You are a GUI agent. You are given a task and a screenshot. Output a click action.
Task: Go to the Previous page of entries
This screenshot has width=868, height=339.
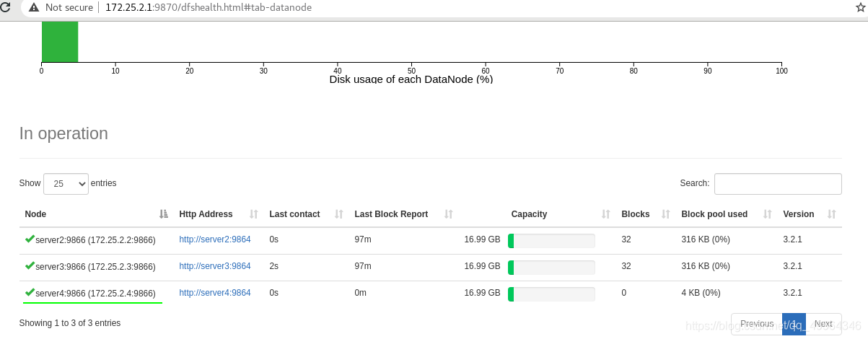(757, 324)
